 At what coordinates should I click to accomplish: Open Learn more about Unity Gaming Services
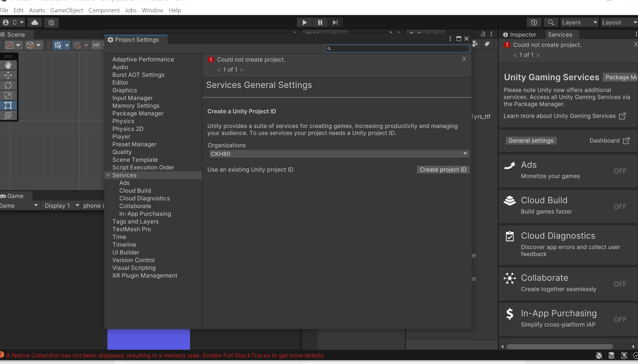[x=564, y=116]
